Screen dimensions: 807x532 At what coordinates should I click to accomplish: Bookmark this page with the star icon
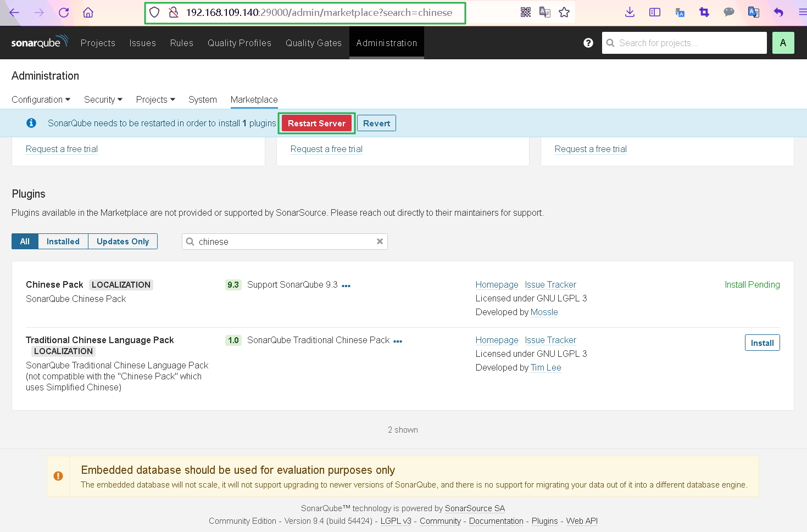click(x=564, y=12)
